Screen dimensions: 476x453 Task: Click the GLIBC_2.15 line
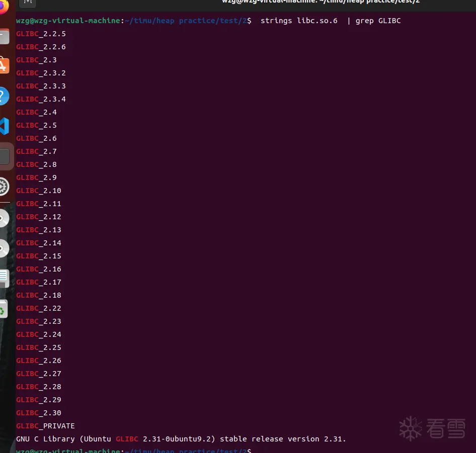click(39, 256)
